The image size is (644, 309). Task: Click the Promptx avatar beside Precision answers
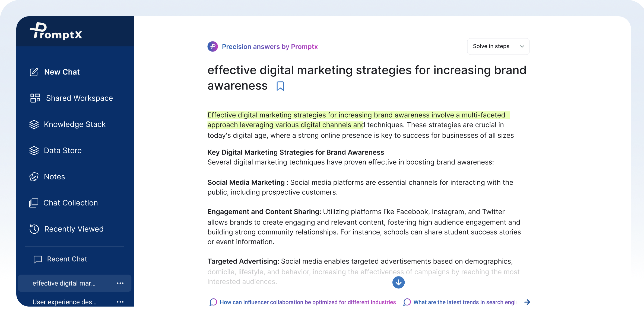coord(212,47)
